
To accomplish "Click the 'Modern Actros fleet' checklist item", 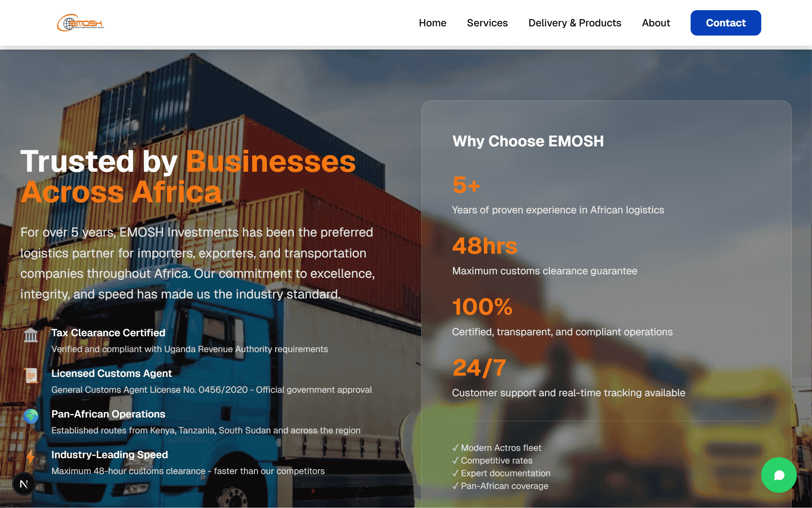I will point(497,448).
